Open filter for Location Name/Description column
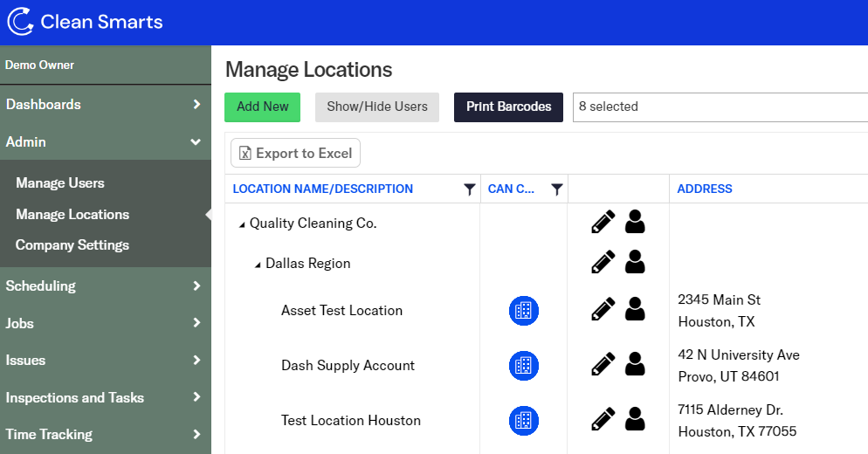 click(469, 189)
